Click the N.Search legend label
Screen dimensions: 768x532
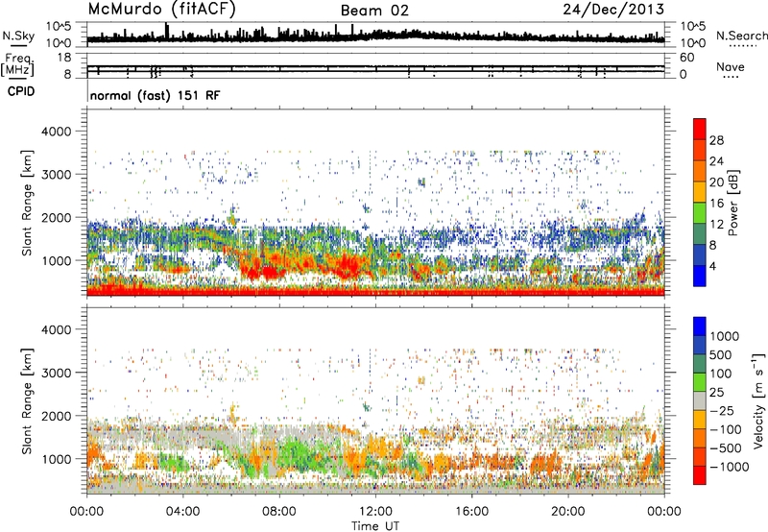click(742, 36)
